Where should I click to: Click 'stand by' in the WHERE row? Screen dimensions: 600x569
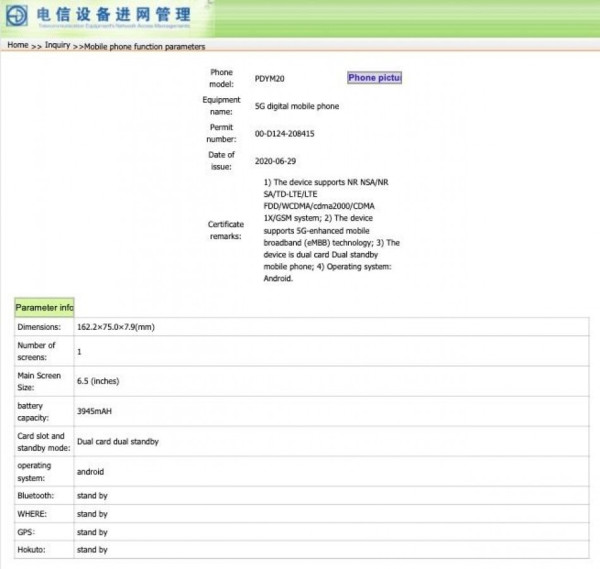click(x=92, y=514)
